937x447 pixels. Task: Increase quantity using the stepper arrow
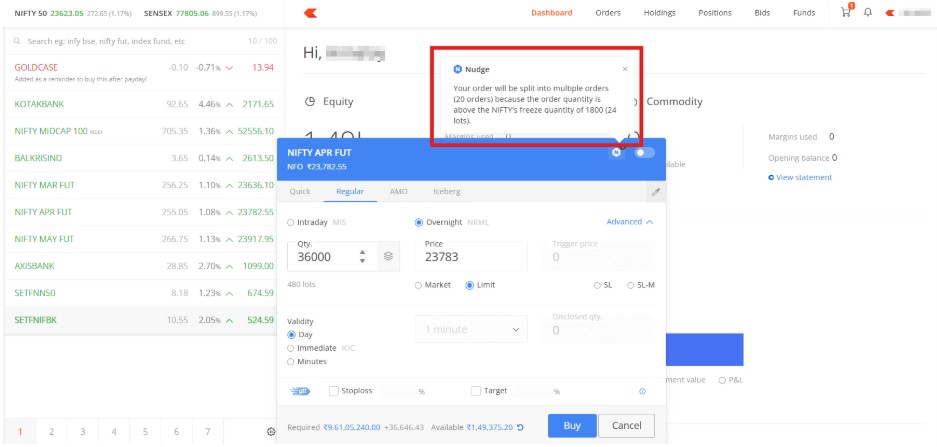(x=362, y=251)
